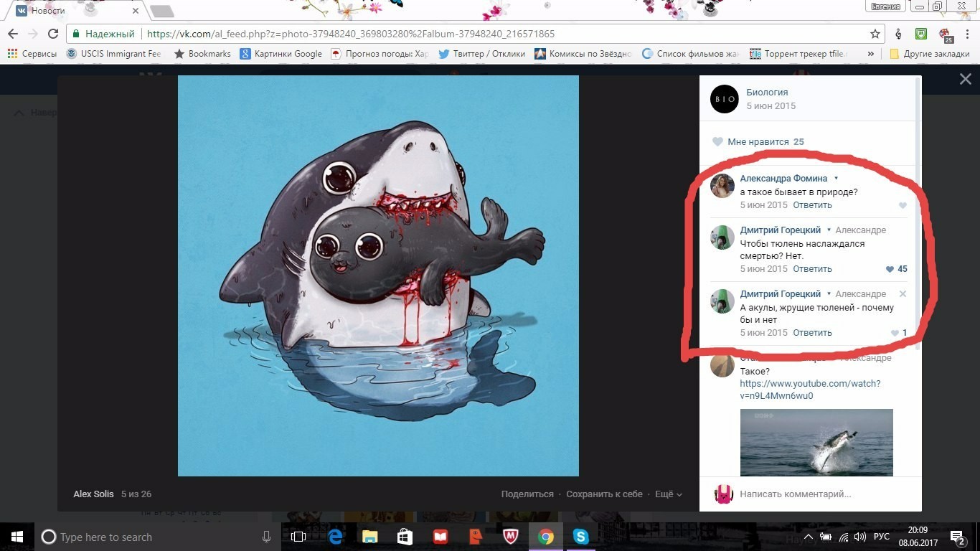Viewport: 980px width, 551px height.
Task: Like Дмитрий's comment with 45 likes
Action: (x=890, y=269)
